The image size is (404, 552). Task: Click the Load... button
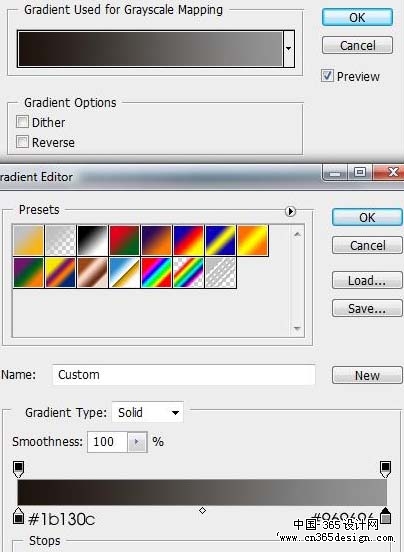(x=367, y=281)
